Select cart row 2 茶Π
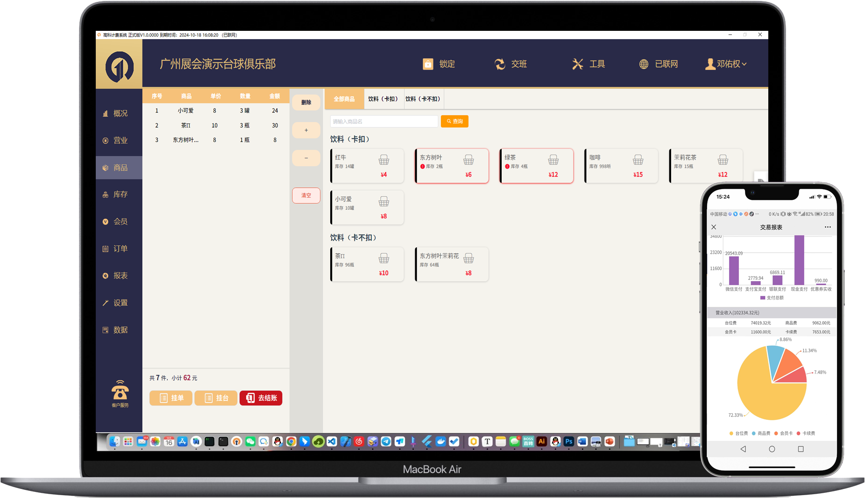 216,125
